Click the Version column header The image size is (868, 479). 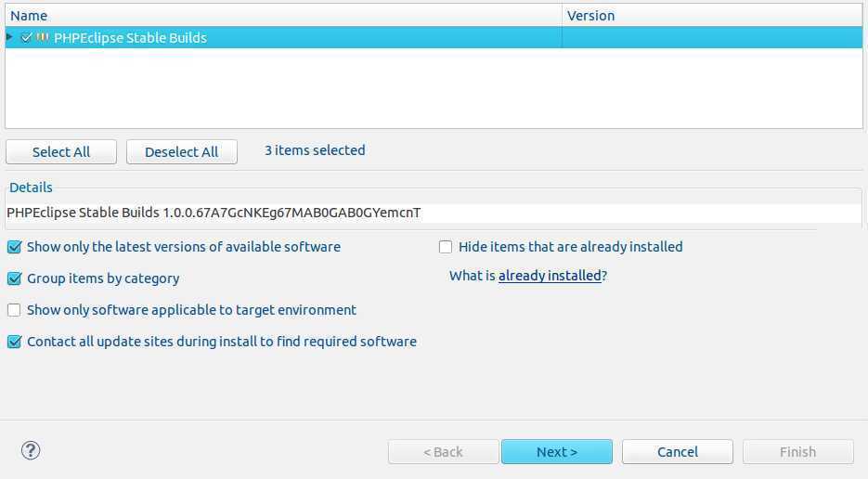tap(712, 16)
